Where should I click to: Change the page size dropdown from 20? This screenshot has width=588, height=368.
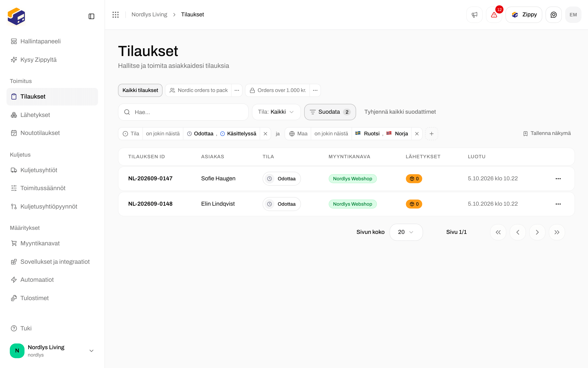coord(406,232)
